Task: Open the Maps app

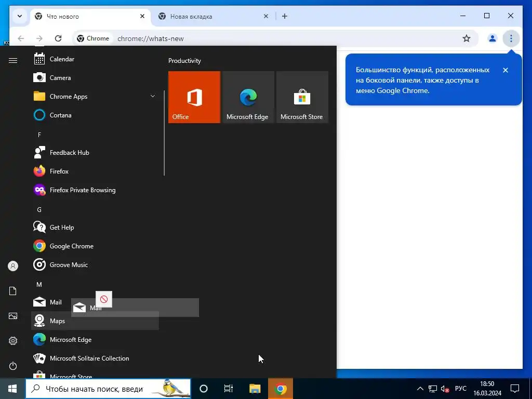Action: tap(95, 321)
